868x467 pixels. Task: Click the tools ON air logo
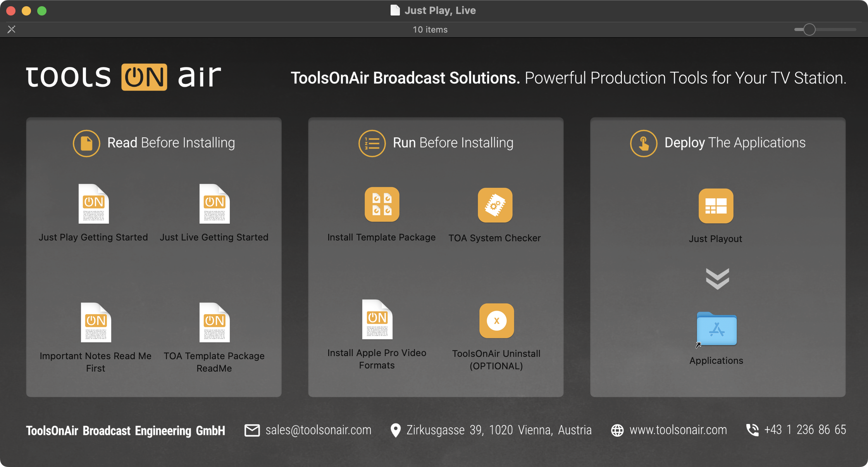(x=124, y=77)
